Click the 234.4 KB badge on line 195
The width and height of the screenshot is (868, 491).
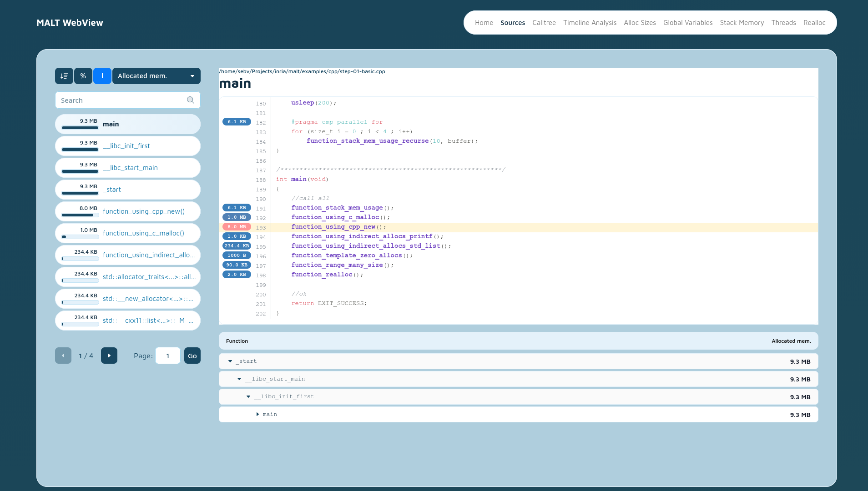pos(237,245)
